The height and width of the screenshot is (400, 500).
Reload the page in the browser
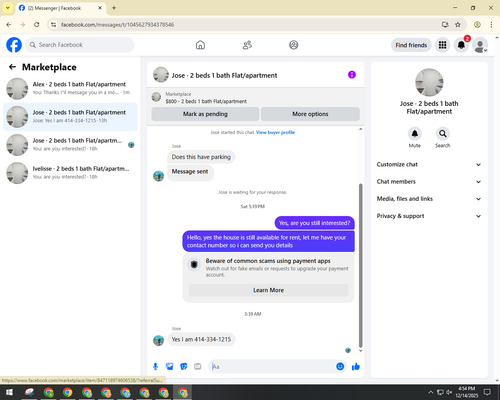37,25
